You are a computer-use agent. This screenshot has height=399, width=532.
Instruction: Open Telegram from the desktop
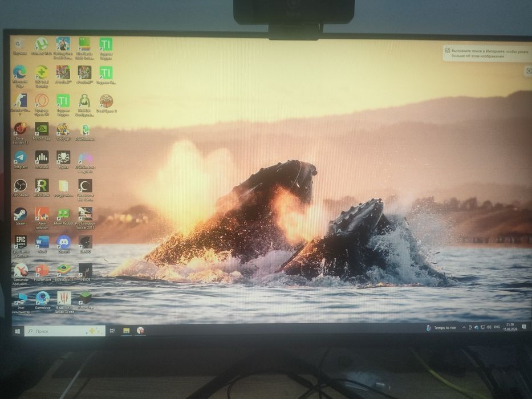point(21,160)
